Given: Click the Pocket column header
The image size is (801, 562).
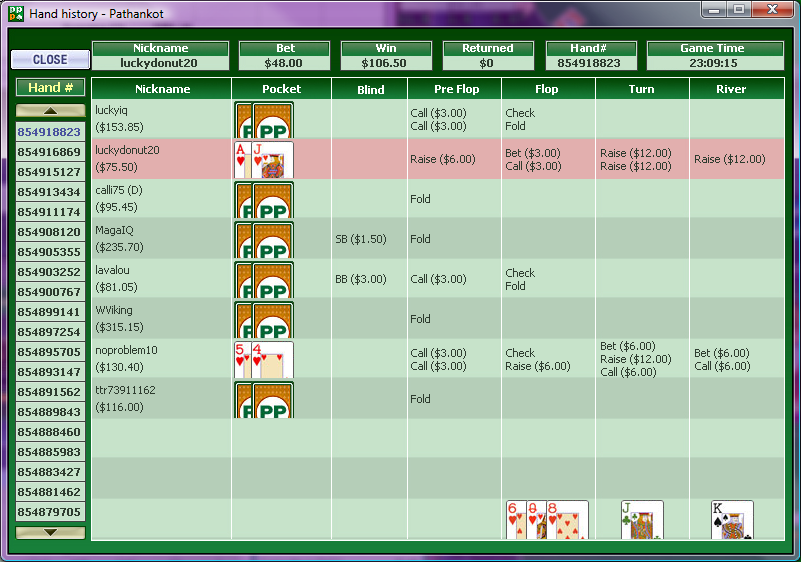Looking at the screenshot, I should pos(281,89).
